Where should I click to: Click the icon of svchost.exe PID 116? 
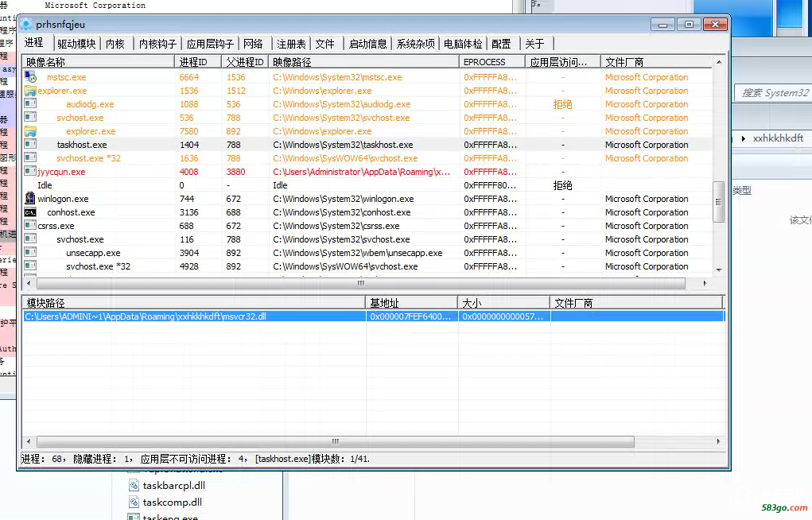[30, 239]
